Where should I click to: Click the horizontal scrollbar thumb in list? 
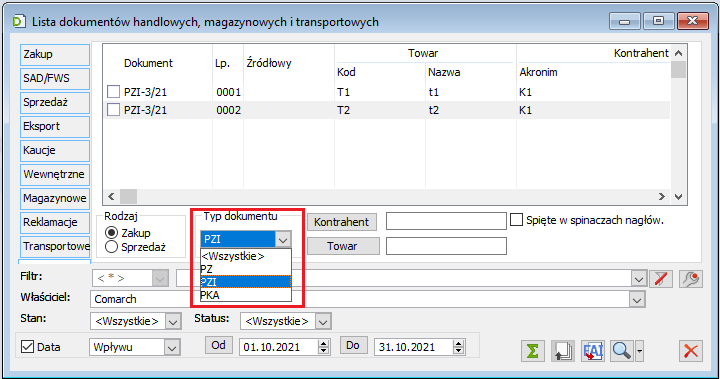pyautogui.click(x=129, y=196)
